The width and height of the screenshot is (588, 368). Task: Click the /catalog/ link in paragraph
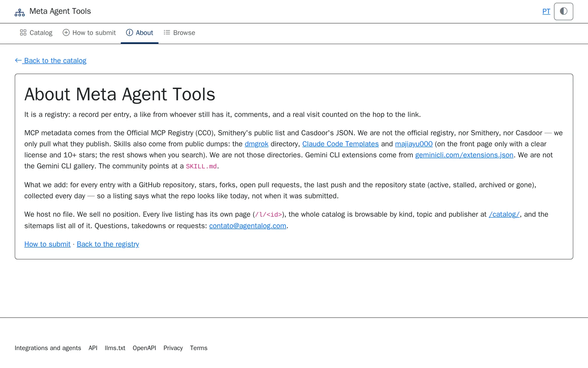tap(504, 215)
